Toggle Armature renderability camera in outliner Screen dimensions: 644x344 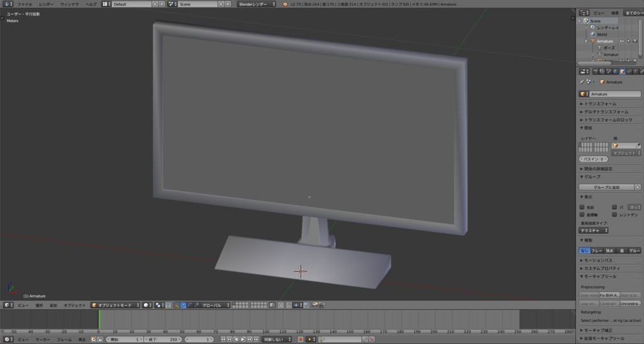coord(635,41)
